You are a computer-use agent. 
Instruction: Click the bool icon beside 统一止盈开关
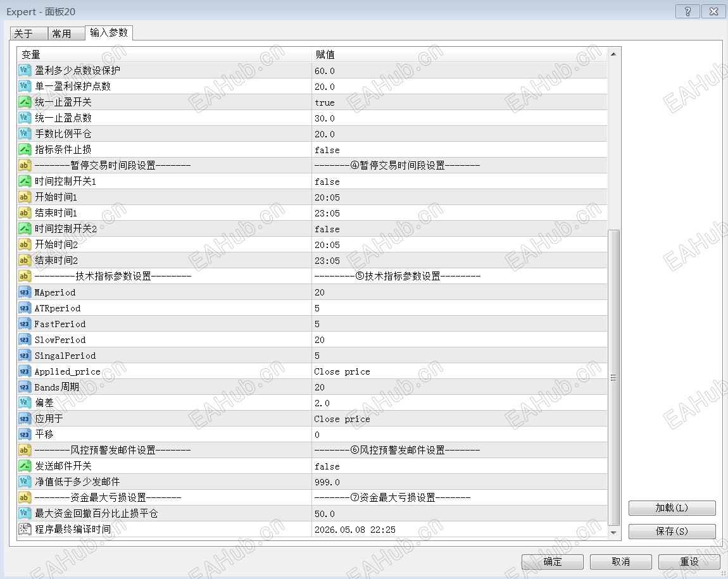click(24, 102)
